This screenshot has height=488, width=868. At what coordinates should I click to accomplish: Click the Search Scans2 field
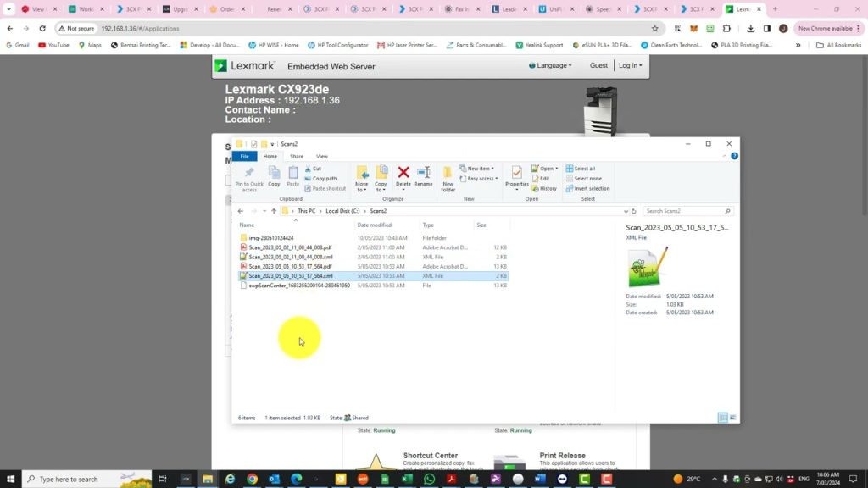[x=687, y=211]
